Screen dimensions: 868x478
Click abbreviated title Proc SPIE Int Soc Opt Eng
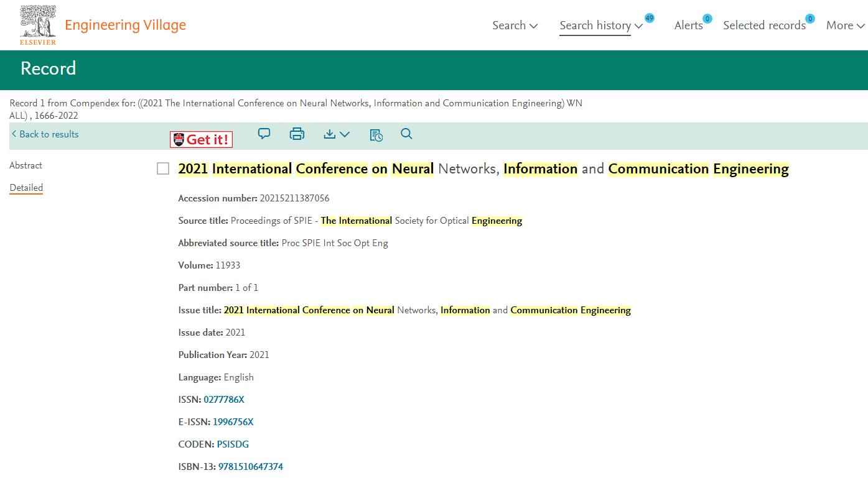click(x=335, y=243)
